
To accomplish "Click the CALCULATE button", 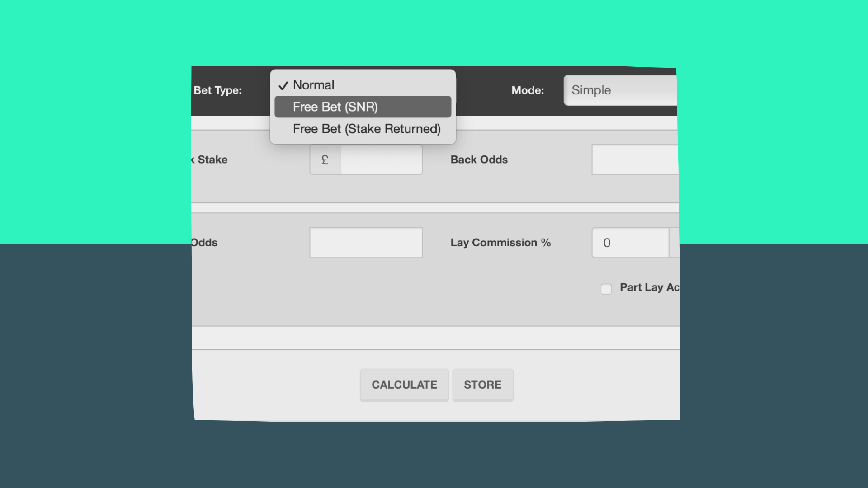I will [x=404, y=385].
